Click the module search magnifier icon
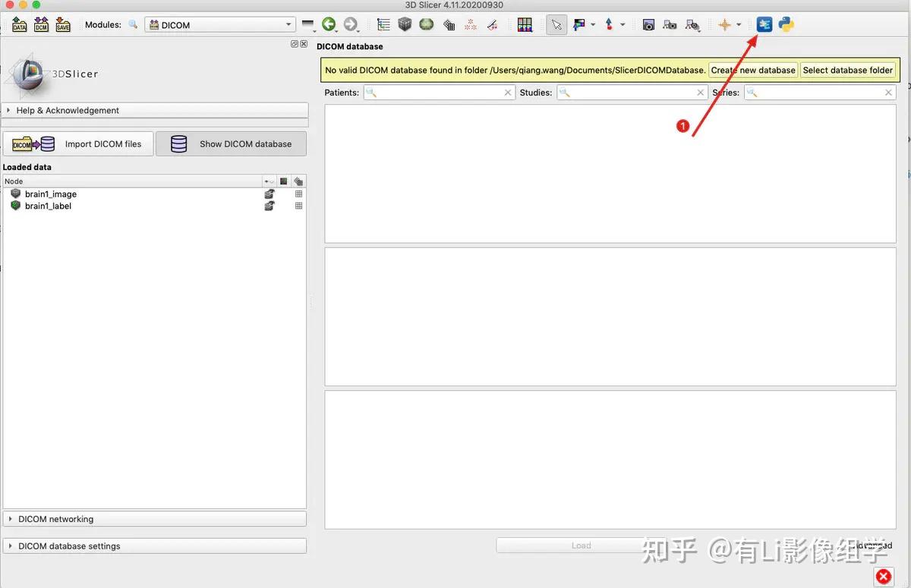Viewport: 911px width, 588px height. (x=133, y=24)
